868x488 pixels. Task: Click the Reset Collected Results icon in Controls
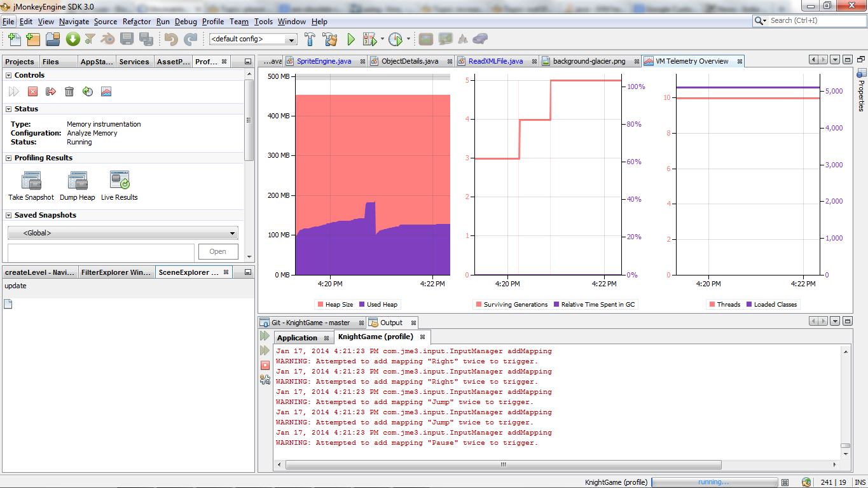[x=51, y=92]
